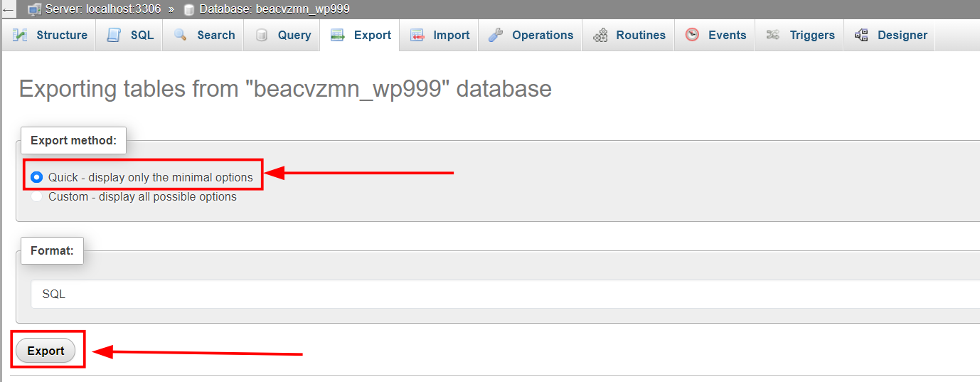This screenshot has height=382, width=980.
Task: Click the back arrow icon at top-left
Action: [x=8, y=10]
